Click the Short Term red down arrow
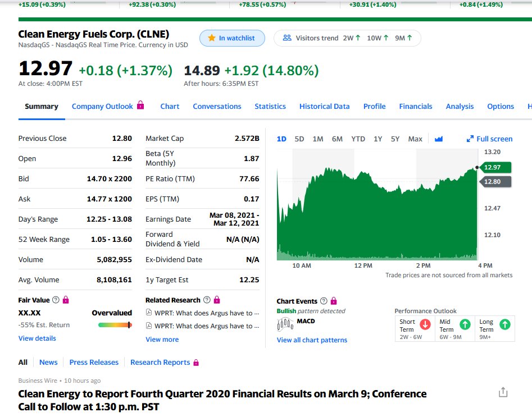The width and height of the screenshot is (532, 417). [425, 324]
